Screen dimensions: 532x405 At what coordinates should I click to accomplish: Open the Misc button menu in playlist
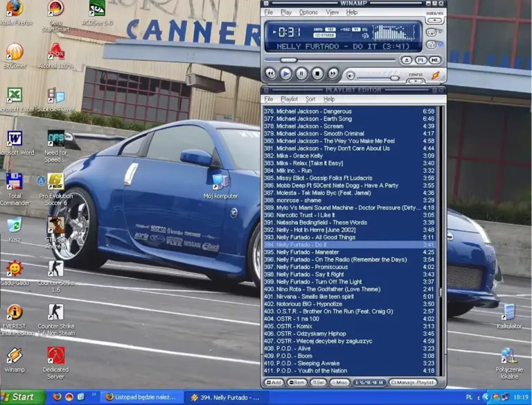click(x=339, y=382)
